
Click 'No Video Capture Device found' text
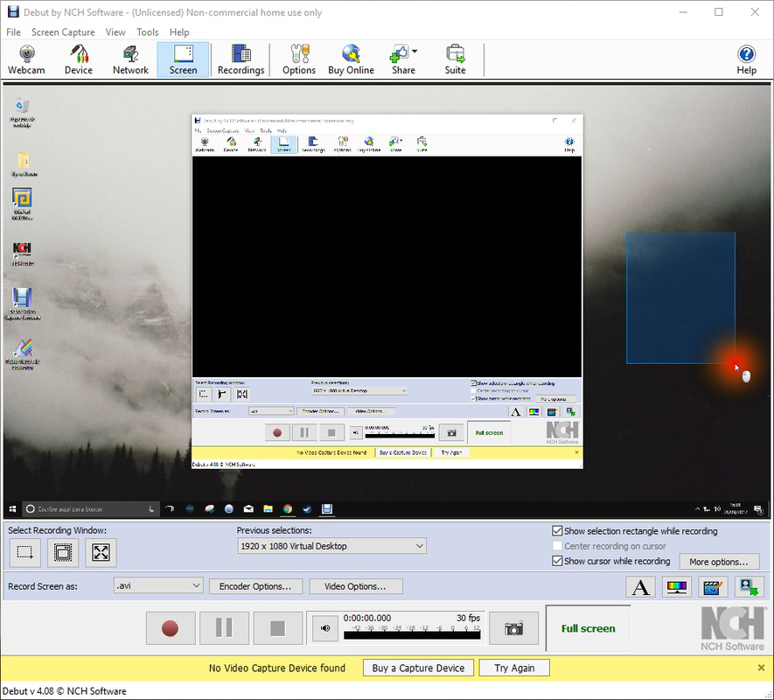tap(277, 668)
